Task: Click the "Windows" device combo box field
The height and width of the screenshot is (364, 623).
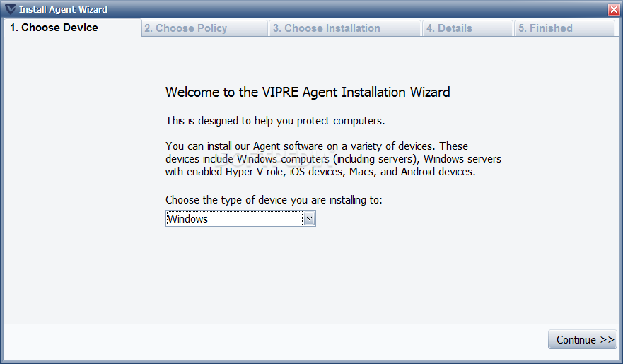Action: coord(233,219)
